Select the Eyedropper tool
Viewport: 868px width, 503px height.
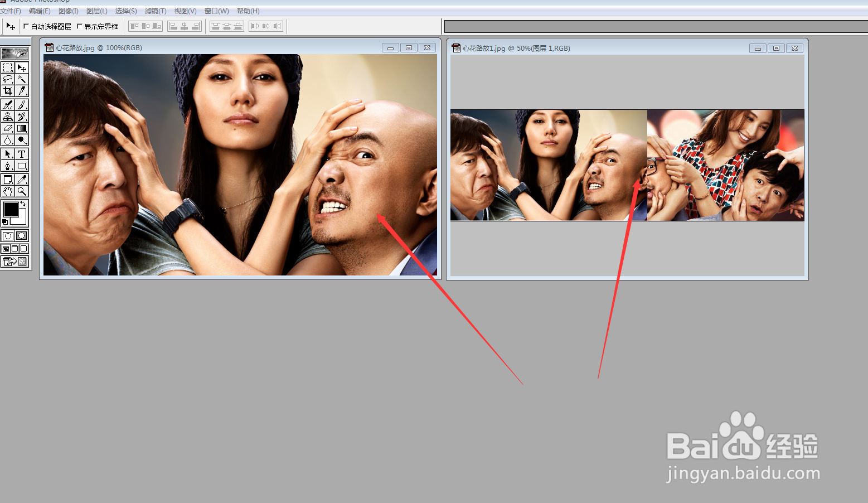pos(22,180)
